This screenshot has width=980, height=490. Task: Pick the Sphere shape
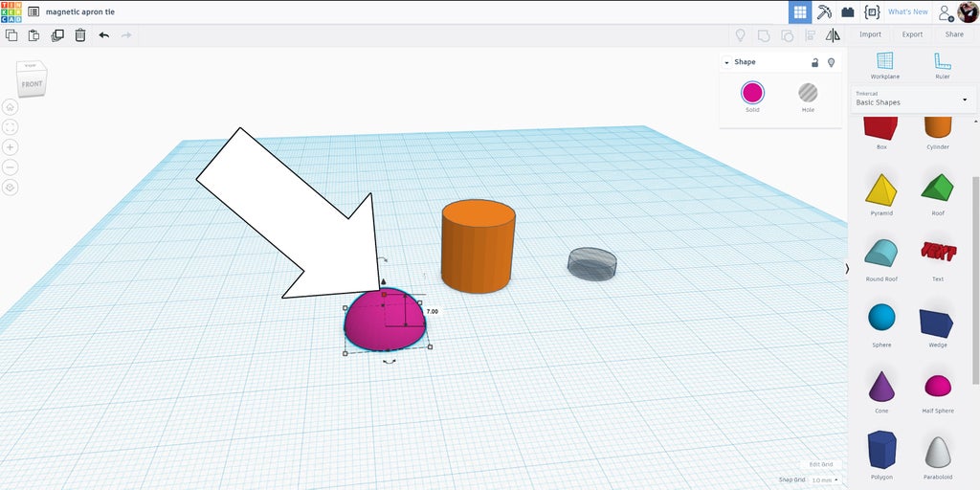[881, 325]
